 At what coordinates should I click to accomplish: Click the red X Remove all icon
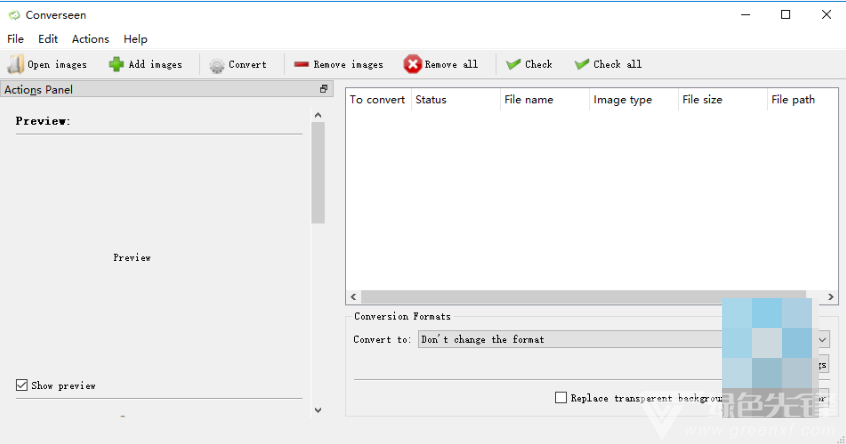coord(412,64)
